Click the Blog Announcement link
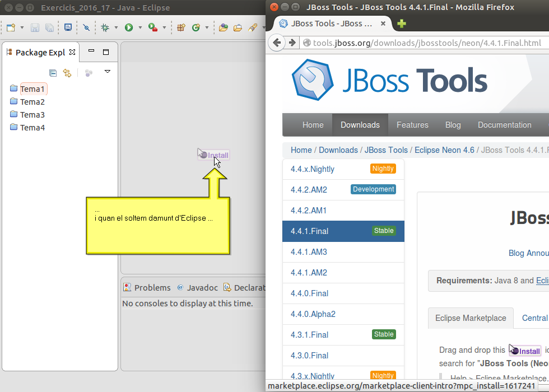The width and height of the screenshot is (549, 392). pyautogui.click(x=529, y=253)
